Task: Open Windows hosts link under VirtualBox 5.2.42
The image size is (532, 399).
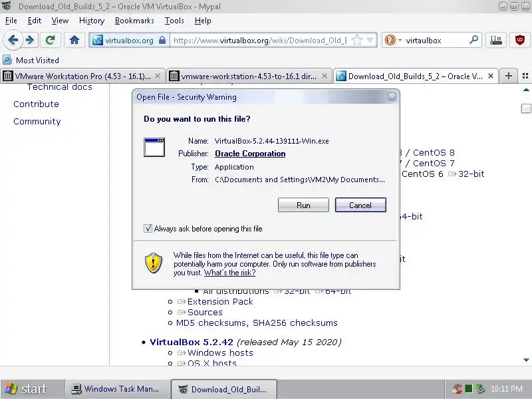Action: [x=220, y=353]
